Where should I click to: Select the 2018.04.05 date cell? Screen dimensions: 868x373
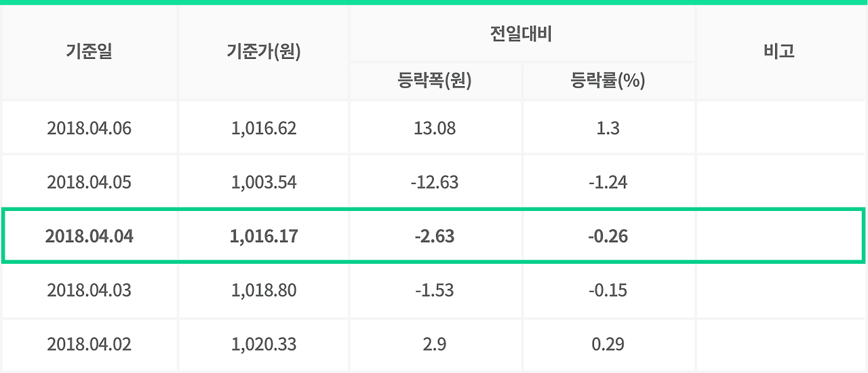tap(90, 182)
